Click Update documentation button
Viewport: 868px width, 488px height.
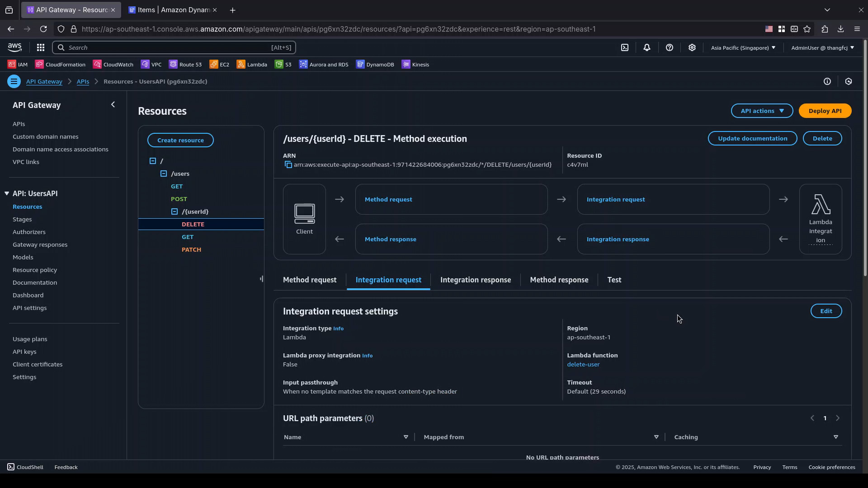click(752, 138)
